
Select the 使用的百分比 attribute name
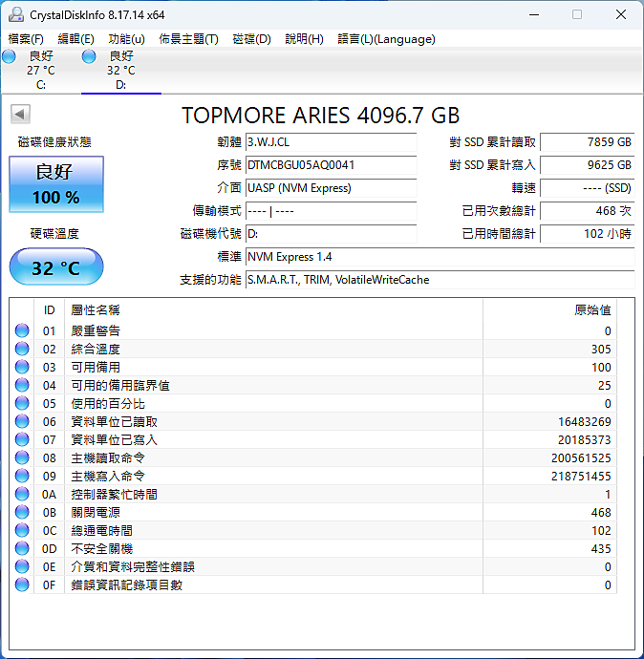click(108, 403)
